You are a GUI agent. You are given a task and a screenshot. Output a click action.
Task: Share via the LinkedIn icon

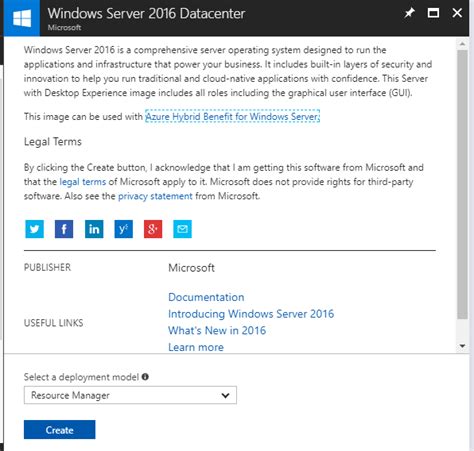[94, 229]
